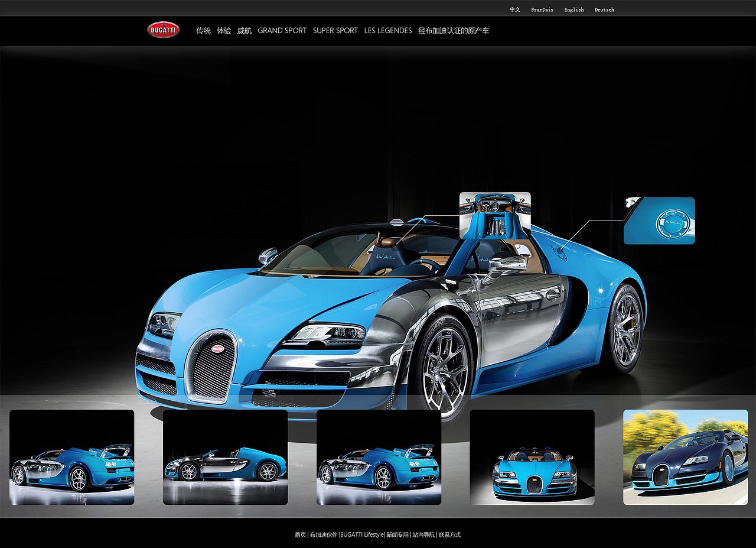
Task: Select the front view car thumbnail
Action: pyautogui.click(x=532, y=457)
